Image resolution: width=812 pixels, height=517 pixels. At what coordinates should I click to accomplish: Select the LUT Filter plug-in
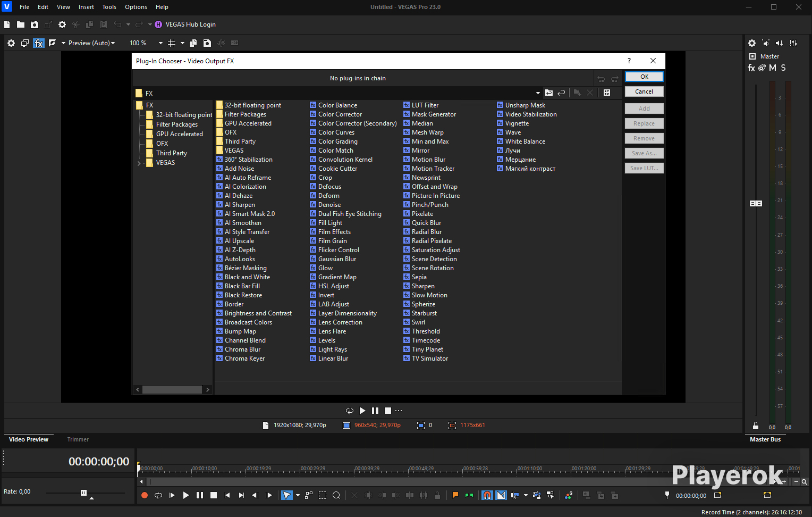click(425, 105)
